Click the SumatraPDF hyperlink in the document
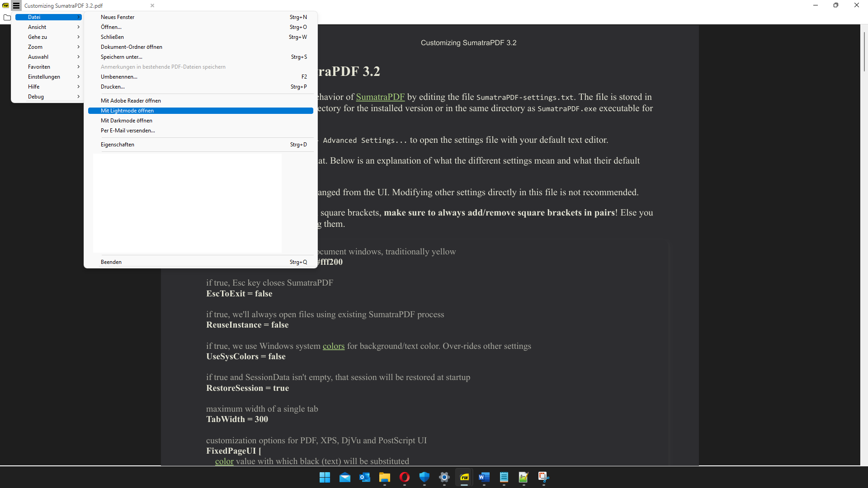 [x=380, y=97]
